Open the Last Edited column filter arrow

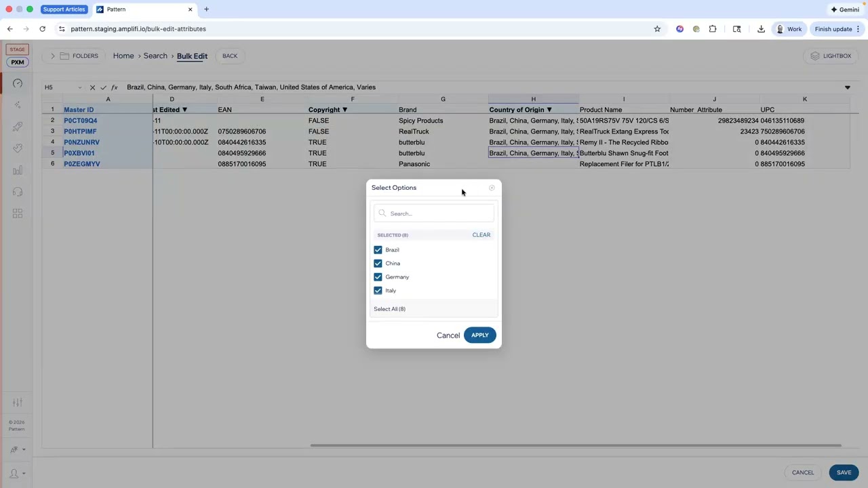click(x=184, y=110)
